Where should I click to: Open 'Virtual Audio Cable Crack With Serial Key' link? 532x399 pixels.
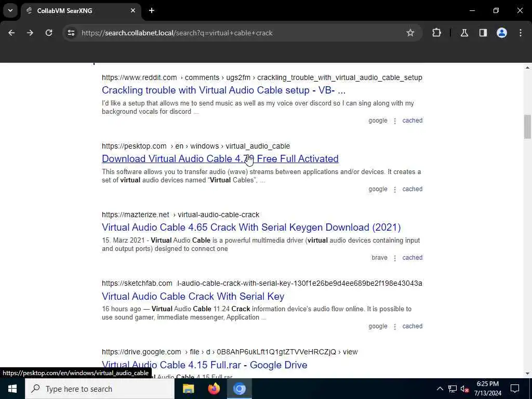point(193,296)
